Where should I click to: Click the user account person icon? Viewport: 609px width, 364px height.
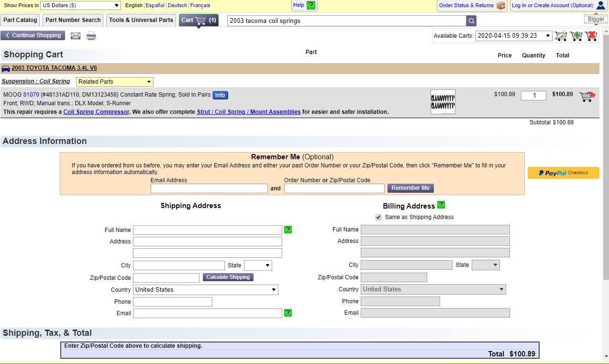click(x=601, y=6)
